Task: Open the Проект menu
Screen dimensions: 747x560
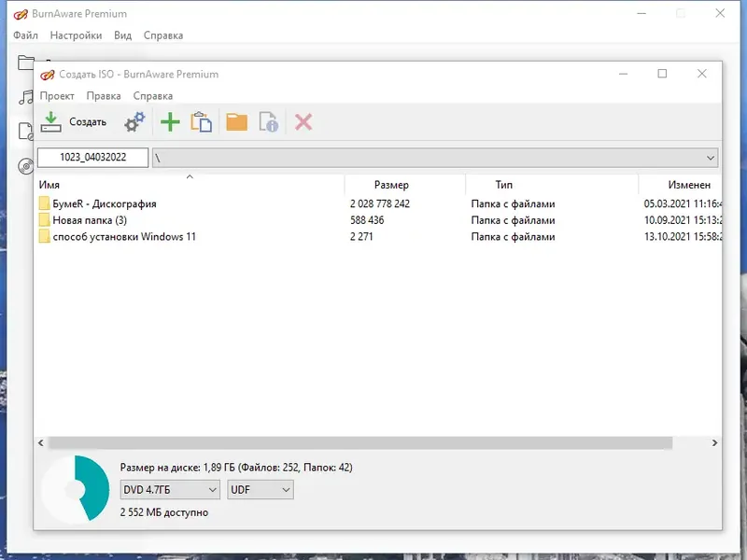Action: tap(57, 96)
